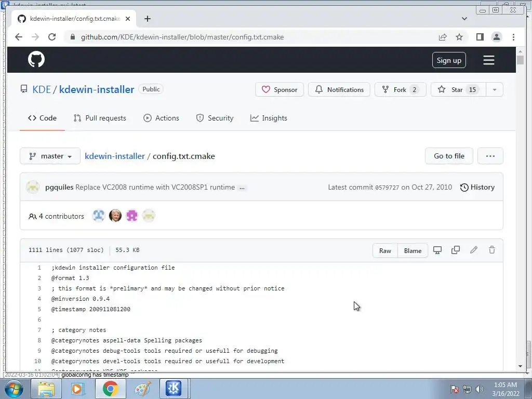Screen dimensions: 532x399
Task: Open kdewin-installer breadcrumb link
Action: coord(115,156)
